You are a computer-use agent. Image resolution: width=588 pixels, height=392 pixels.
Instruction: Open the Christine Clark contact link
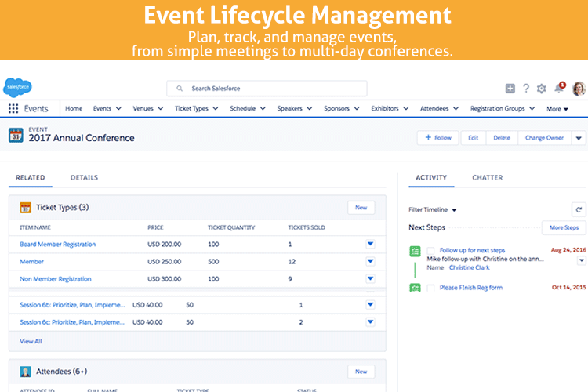[x=470, y=268]
